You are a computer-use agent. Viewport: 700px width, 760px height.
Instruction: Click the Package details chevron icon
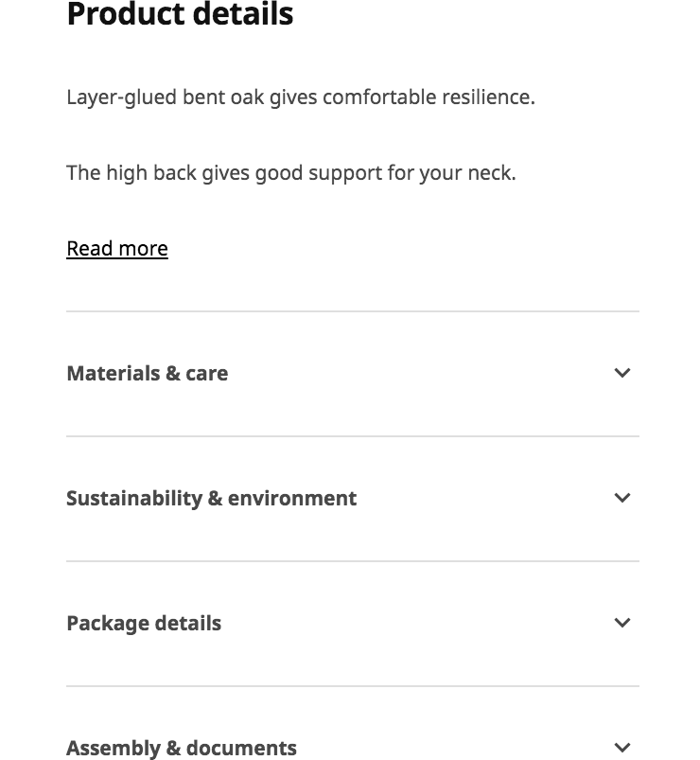[622, 623]
